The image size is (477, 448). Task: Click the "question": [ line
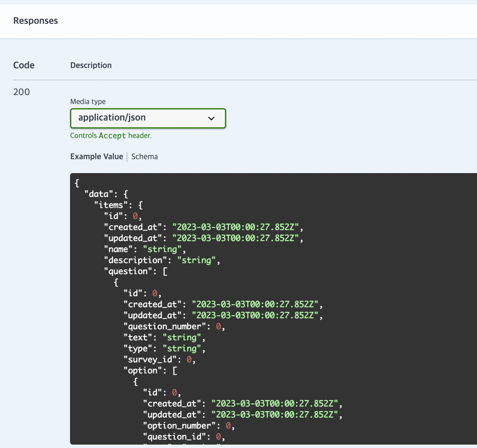[136, 271]
